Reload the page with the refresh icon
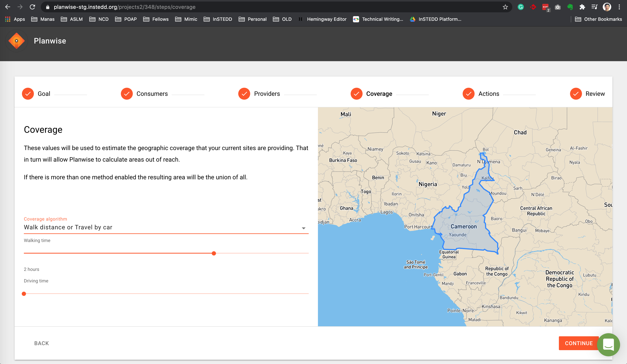627x364 pixels. pos(32,7)
